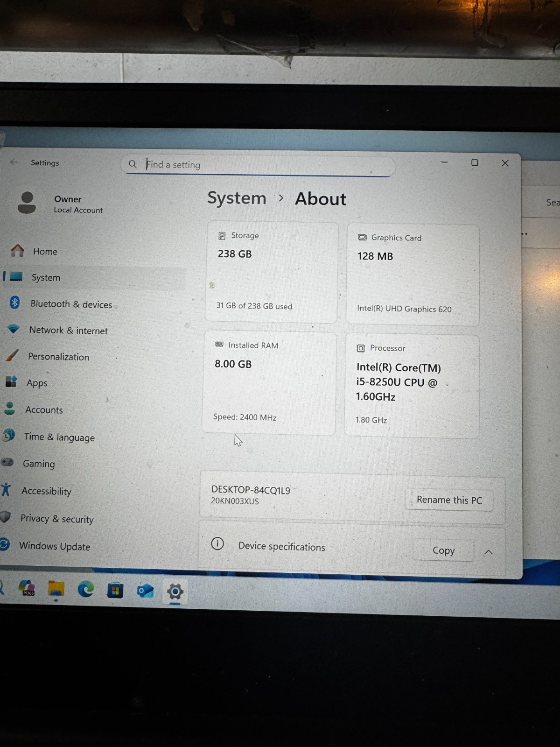This screenshot has height=747, width=560.
Task: Click the DESKTOP-84CQ1L9 PC name
Action: point(251,490)
